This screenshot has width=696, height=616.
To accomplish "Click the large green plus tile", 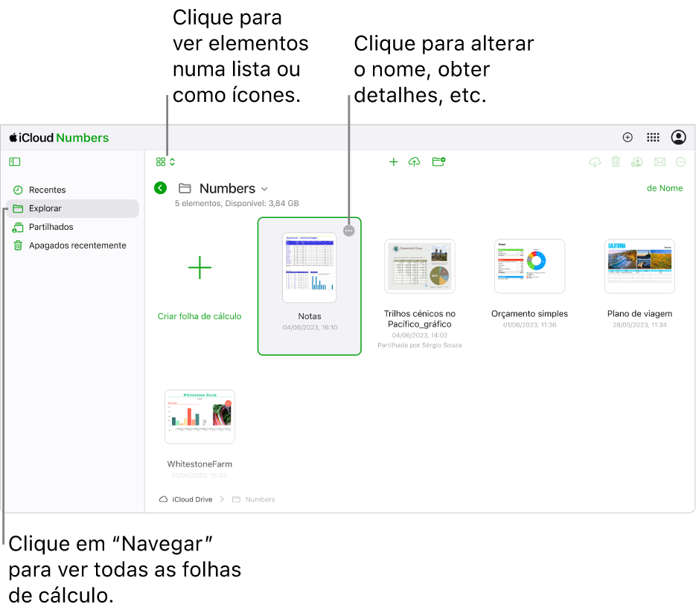I will (199, 267).
